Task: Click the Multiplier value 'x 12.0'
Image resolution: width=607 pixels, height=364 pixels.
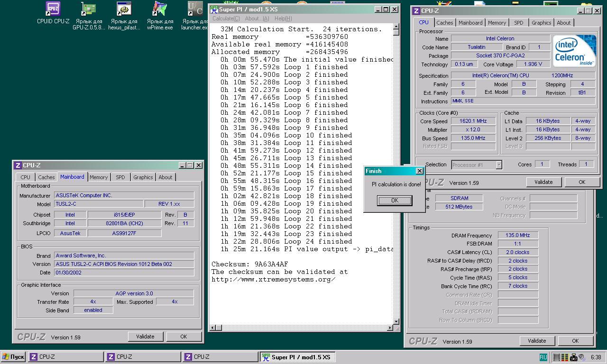Action: click(x=473, y=130)
